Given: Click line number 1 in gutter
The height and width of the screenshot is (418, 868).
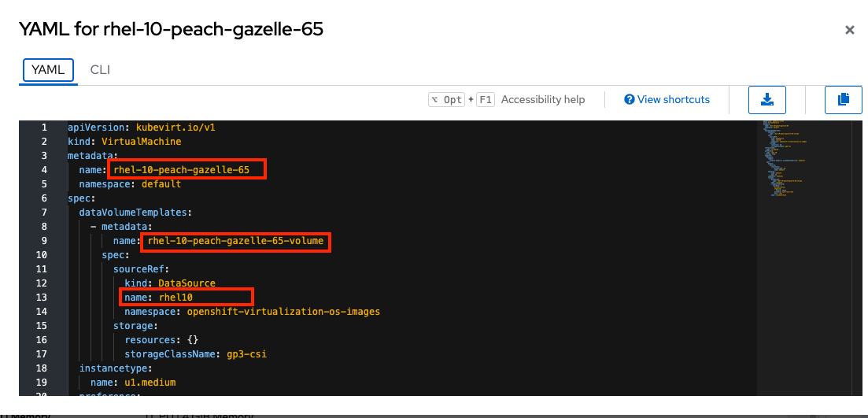Looking at the screenshot, I should click(44, 128).
